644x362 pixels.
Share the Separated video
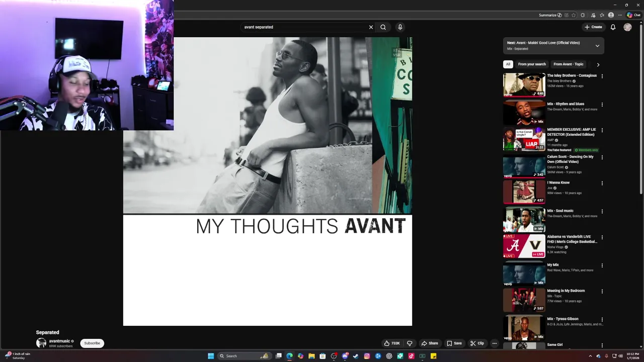click(429, 343)
